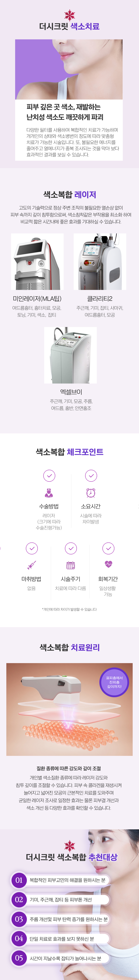
Task: Click the alarm clock icon above 소요시간
Action: pos(91,493)
